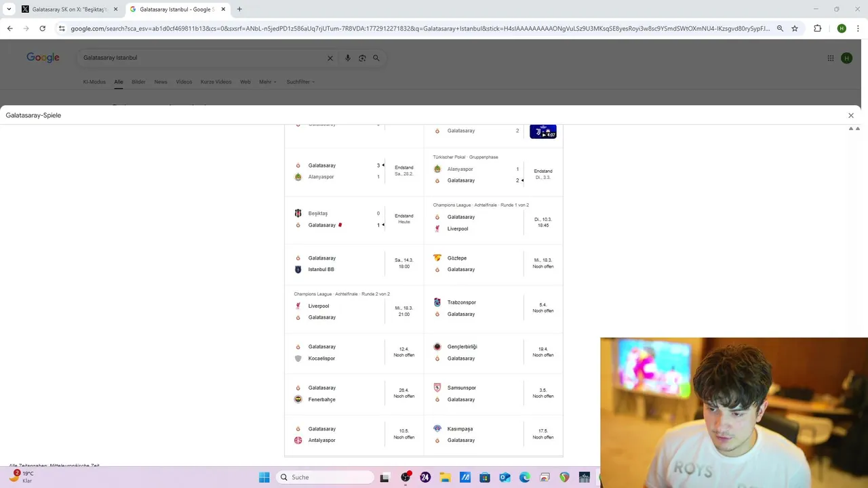Select Liverpool in the Runde 1 von 2 fixture
Screen dimensions: 868x488
click(458, 228)
